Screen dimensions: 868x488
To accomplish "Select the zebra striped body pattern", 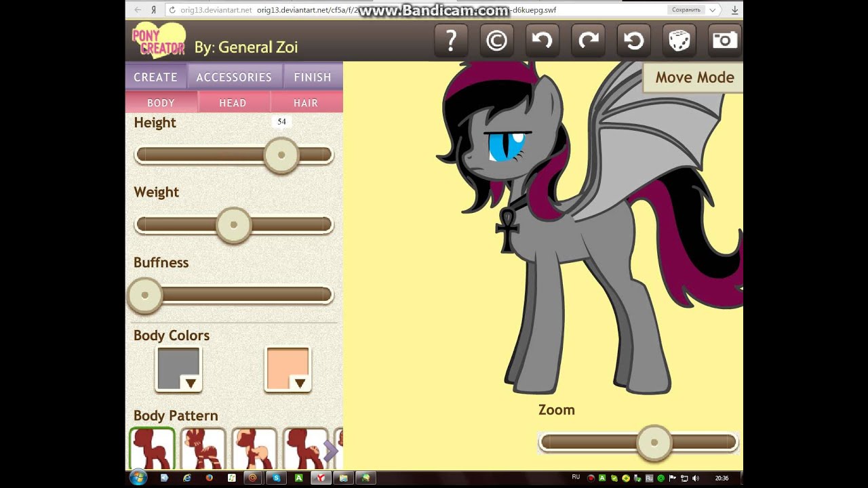I will [203, 449].
